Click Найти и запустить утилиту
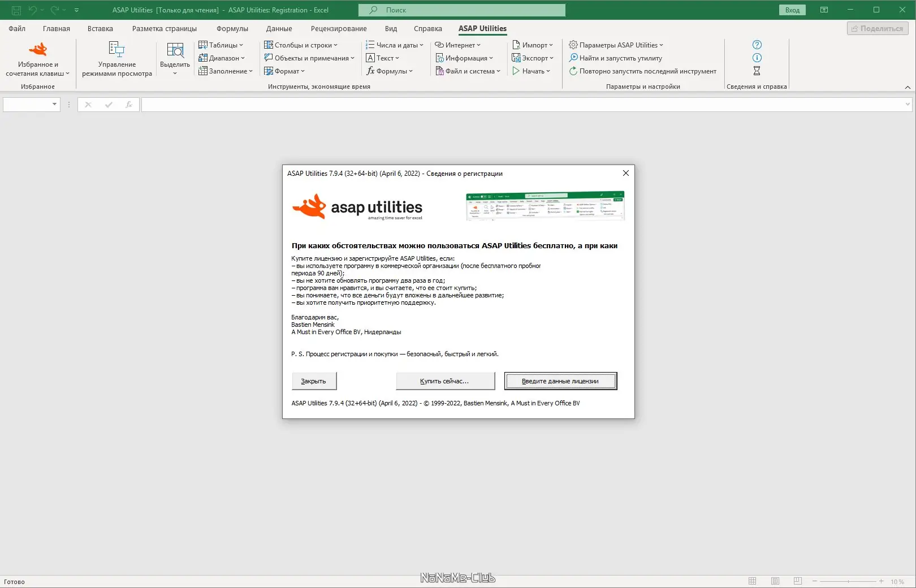 tap(615, 58)
